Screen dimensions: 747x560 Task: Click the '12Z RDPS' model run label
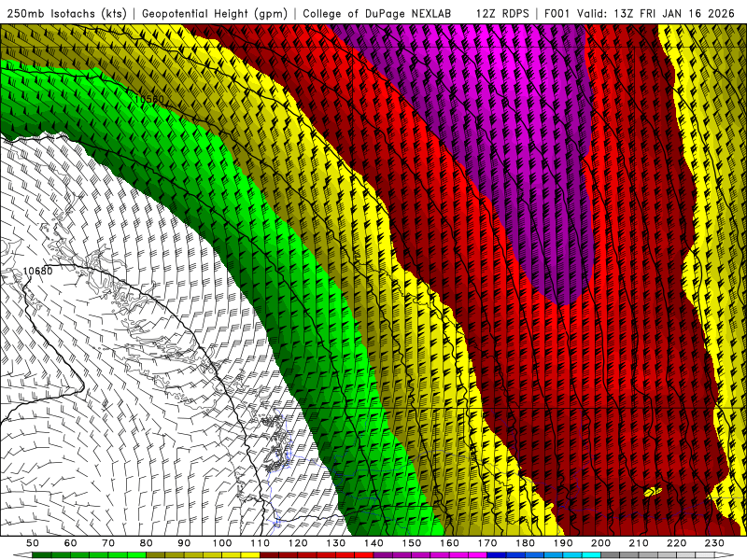502,13
